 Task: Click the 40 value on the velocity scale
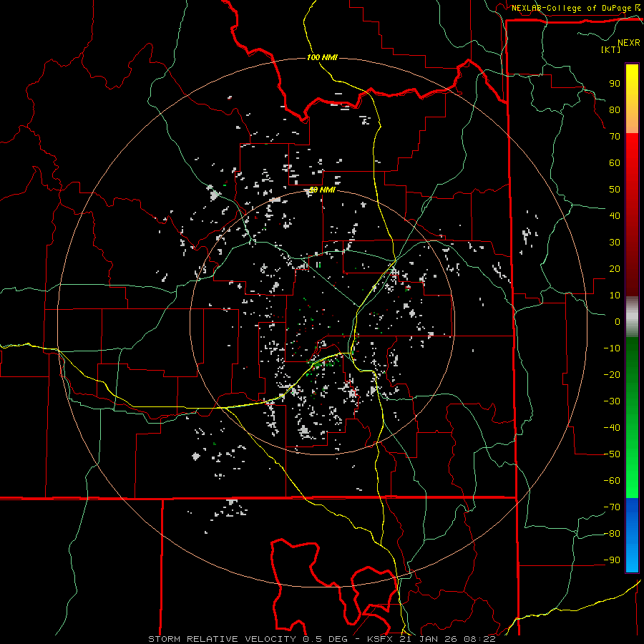tap(615, 216)
